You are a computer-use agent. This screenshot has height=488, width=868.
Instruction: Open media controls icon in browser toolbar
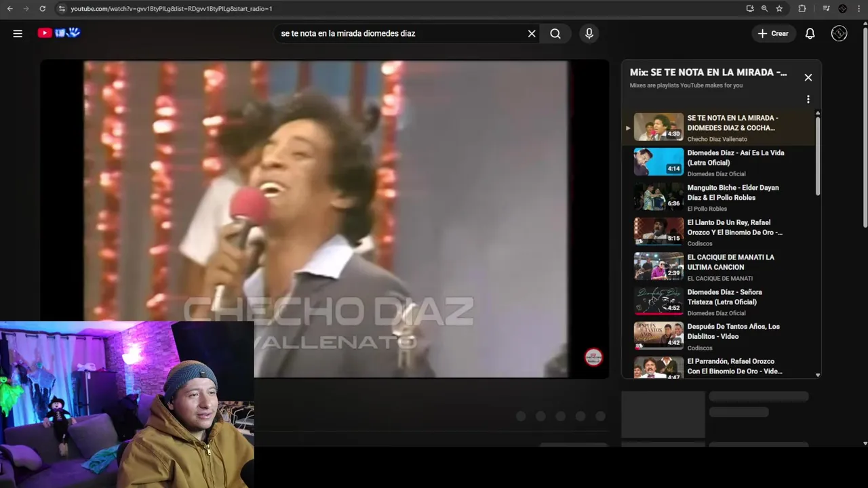pos(826,9)
